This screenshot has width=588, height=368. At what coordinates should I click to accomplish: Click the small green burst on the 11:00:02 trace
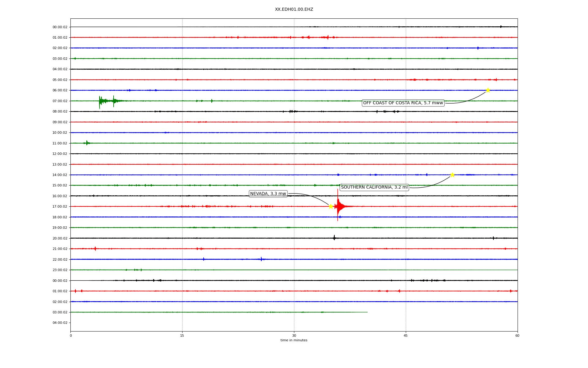click(87, 143)
